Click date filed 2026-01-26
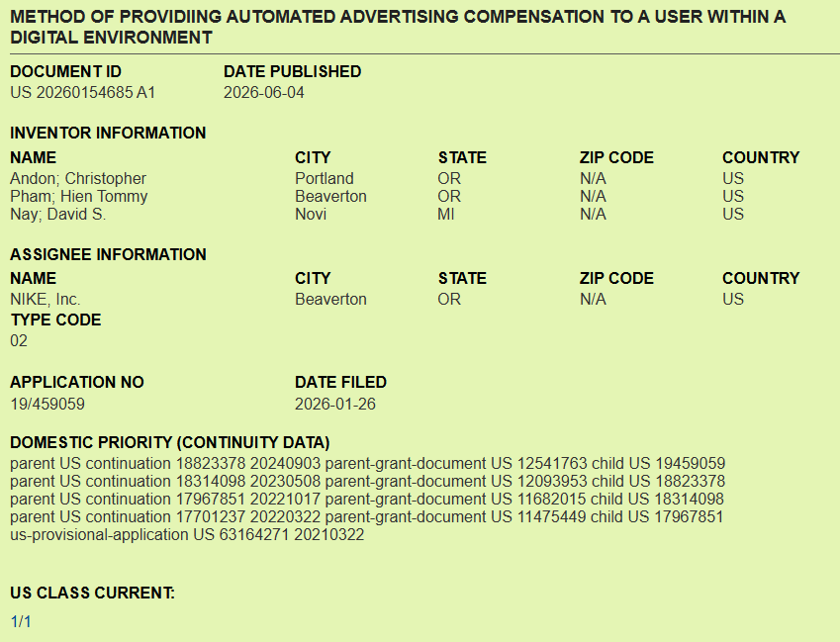 coord(334,404)
